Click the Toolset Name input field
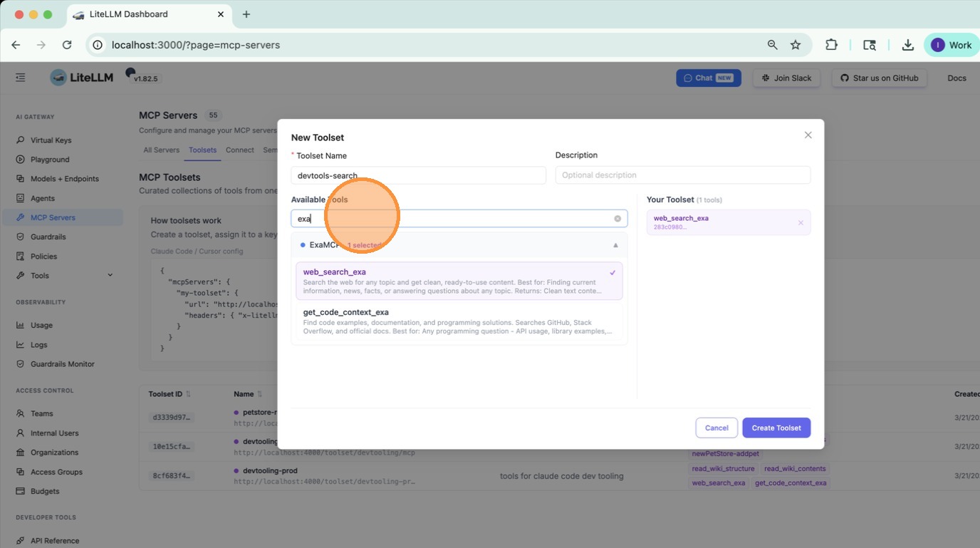 [x=419, y=175]
